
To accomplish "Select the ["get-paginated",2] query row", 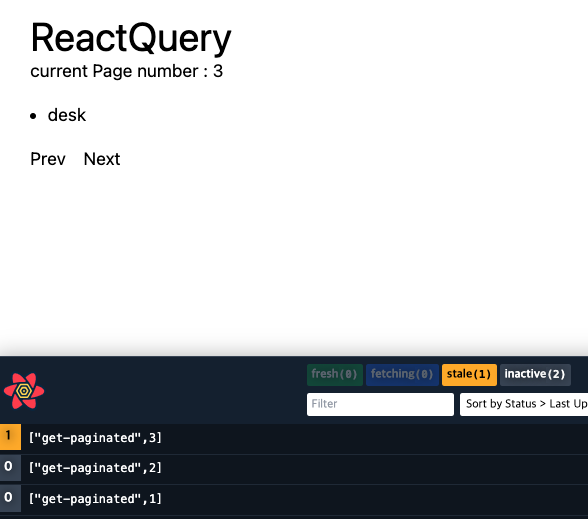I will [x=294, y=468].
